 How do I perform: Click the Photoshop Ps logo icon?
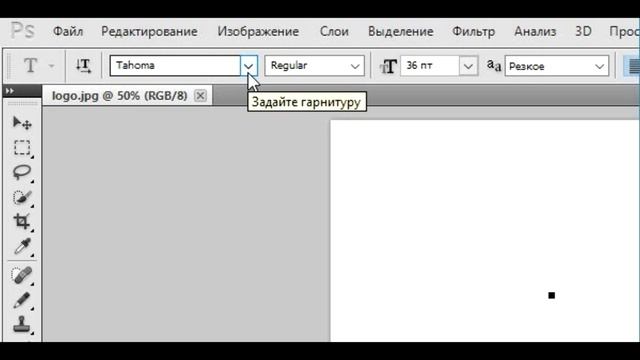(22, 31)
